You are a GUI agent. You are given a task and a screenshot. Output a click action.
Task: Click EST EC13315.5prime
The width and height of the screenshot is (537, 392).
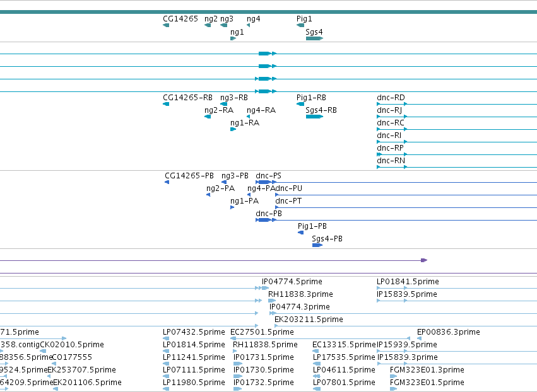(x=344, y=345)
